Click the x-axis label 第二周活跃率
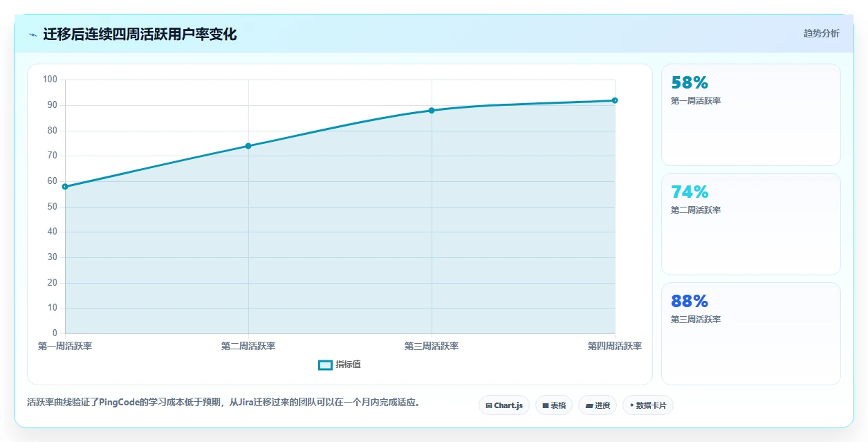The width and height of the screenshot is (868, 442). (248, 346)
